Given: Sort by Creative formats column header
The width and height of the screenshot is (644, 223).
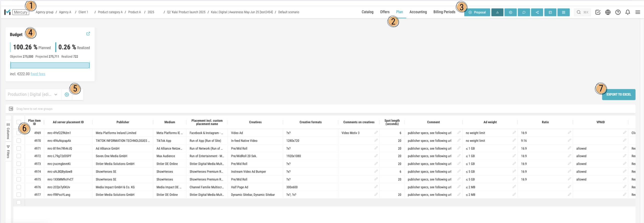Looking at the screenshot, I should click(310, 122).
